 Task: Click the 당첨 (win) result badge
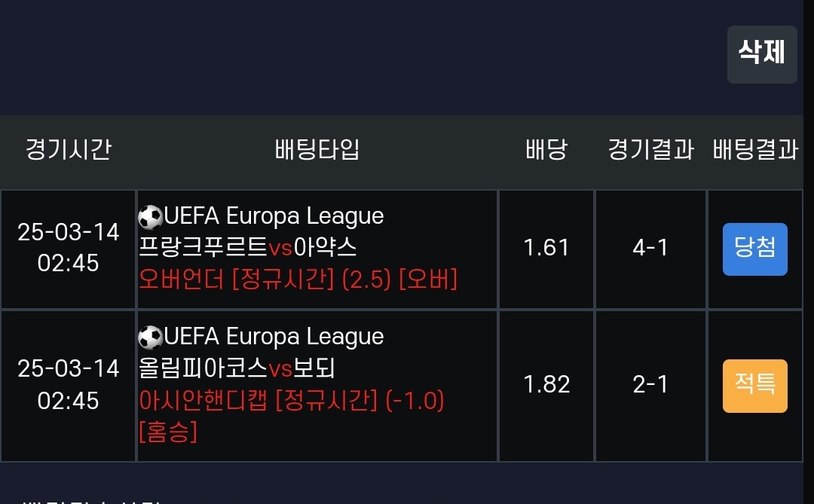point(754,249)
